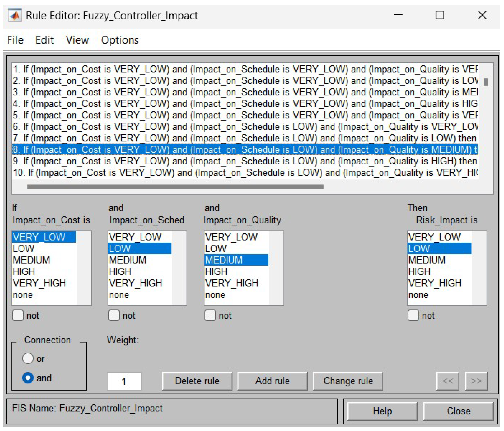This screenshot has width=504, height=431.
Task: Click the previous rule << arrow button
Action: (448, 381)
